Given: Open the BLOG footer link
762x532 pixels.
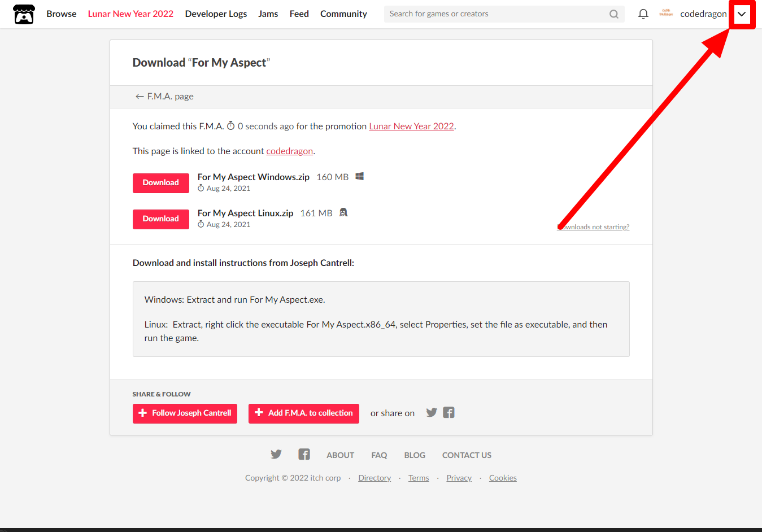Looking at the screenshot, I should (415, 455).
